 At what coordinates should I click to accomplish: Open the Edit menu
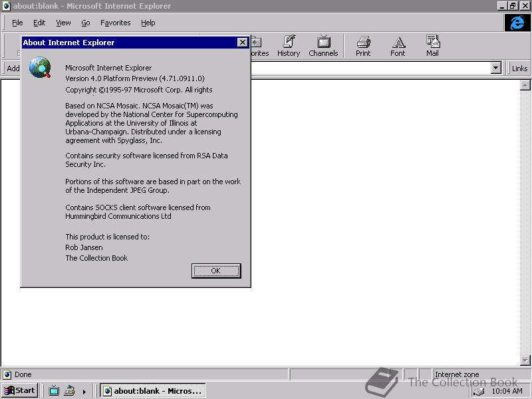39,23
